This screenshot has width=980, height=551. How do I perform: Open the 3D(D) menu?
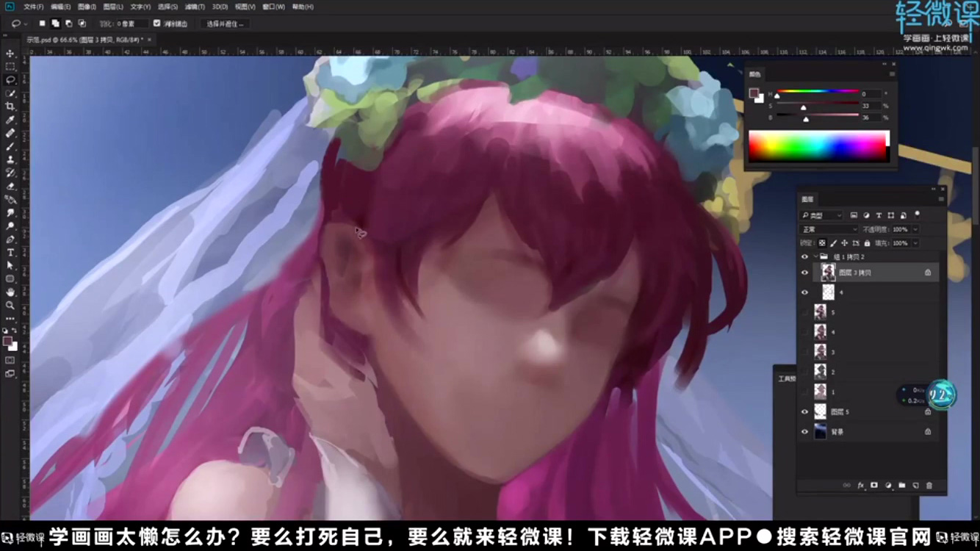point(220,7)
